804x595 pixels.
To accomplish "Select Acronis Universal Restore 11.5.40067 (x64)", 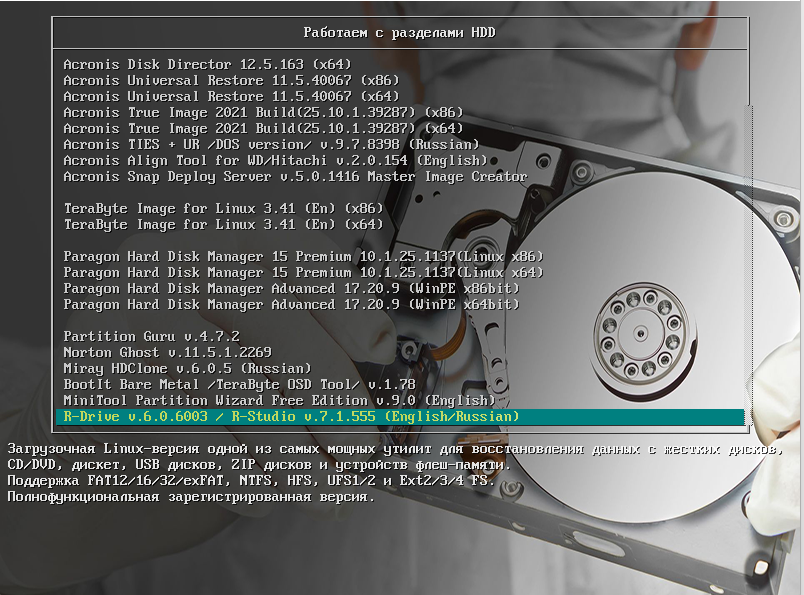I will click(x=230, y=96).
